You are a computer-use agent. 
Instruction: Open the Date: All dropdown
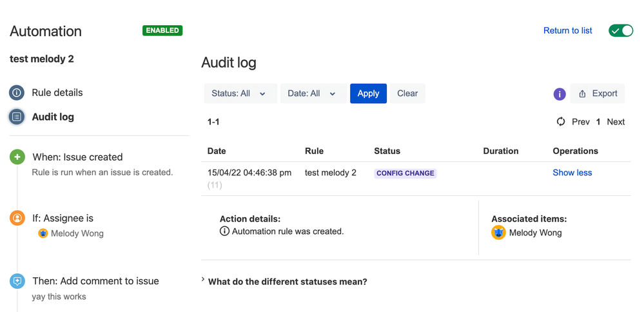313,93
